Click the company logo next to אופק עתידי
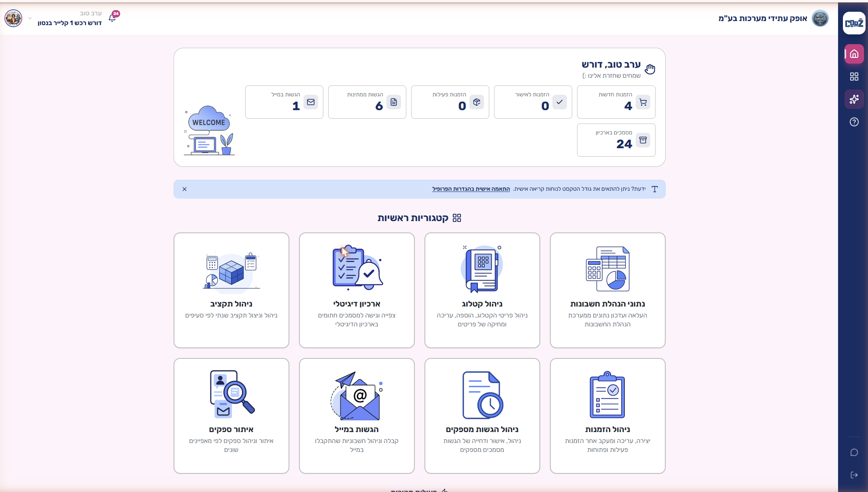This screenshot has height=492, width=868. [820, 18]
